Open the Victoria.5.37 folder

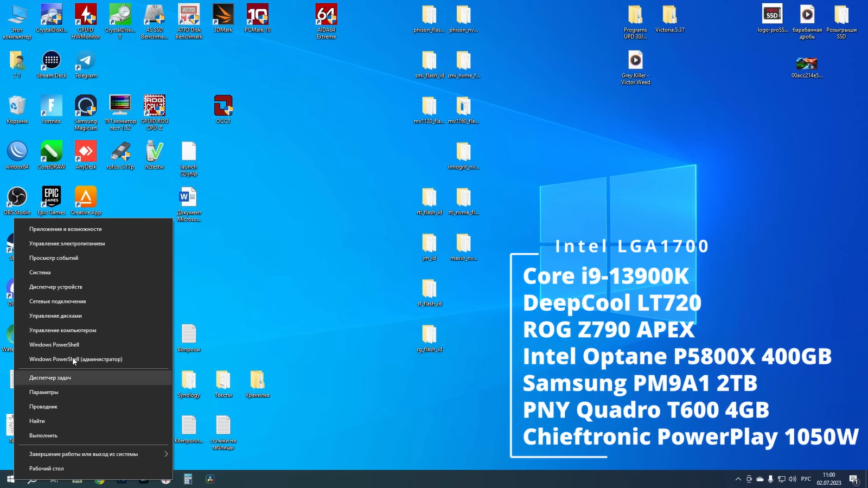point(669,16)
